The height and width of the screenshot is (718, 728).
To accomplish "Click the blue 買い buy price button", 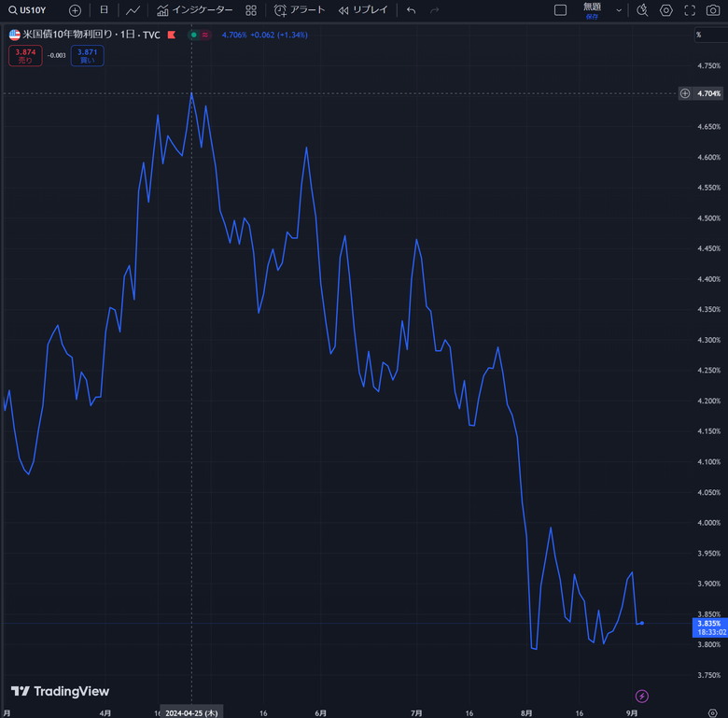I will click(x=87, y=56).
